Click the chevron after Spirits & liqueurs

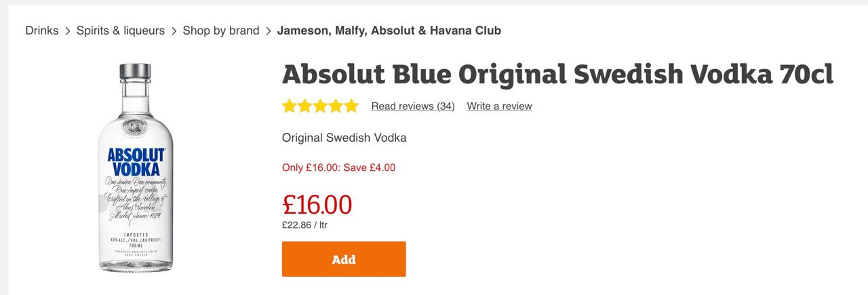click(174, 31)
